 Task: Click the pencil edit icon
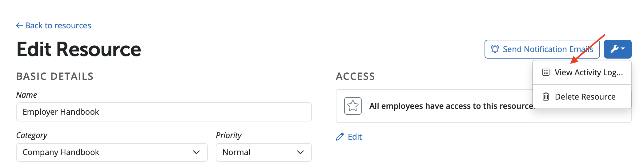click(340, 137)
